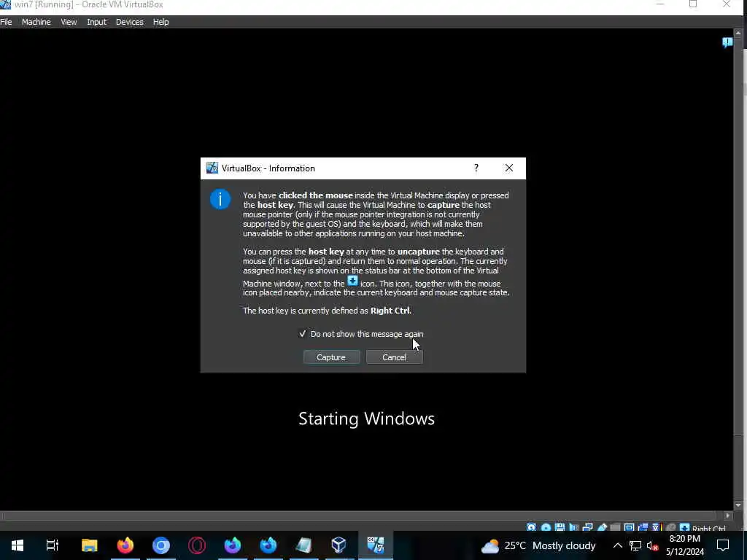Click the vertical scrollbar down arrow
This screenshot has height=560, width=747.
coord(738,505)
